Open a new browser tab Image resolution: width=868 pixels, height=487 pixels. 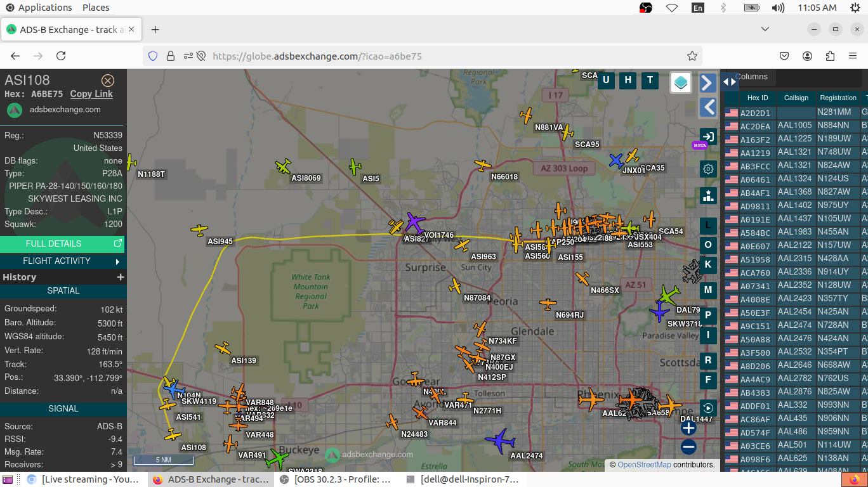[x=155, y=30]
